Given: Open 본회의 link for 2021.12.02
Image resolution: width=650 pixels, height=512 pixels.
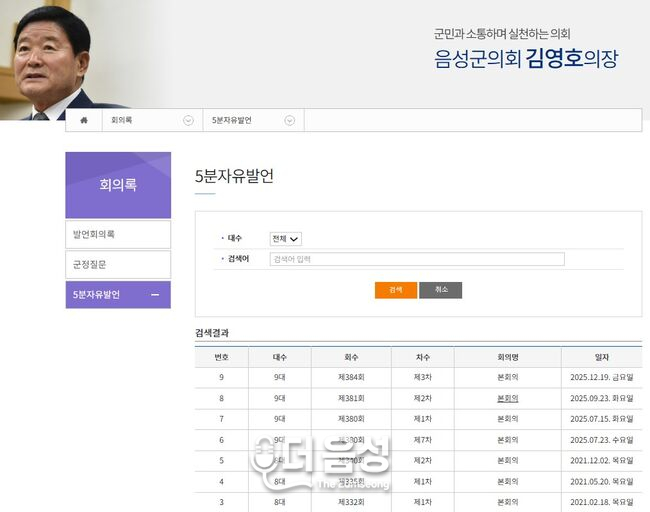Looking at the screenshot, I should click(x=507, y=460).
